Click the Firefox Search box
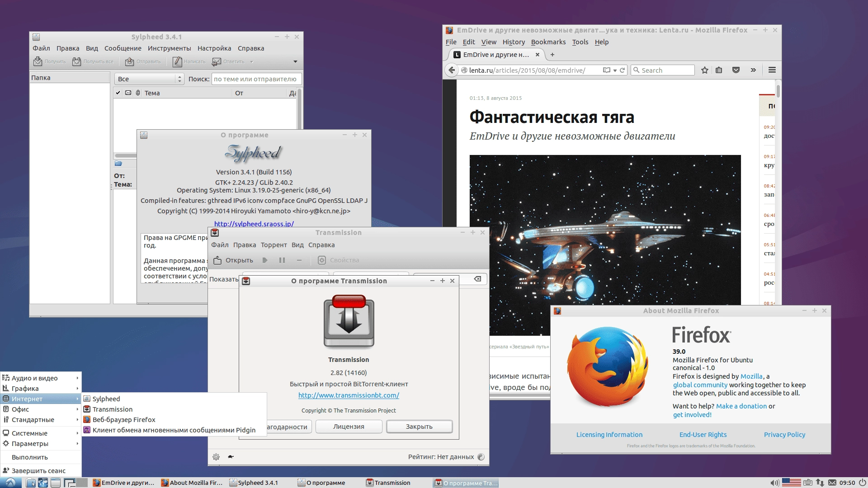Screen dimensions: 868x488 coord(663,70)
